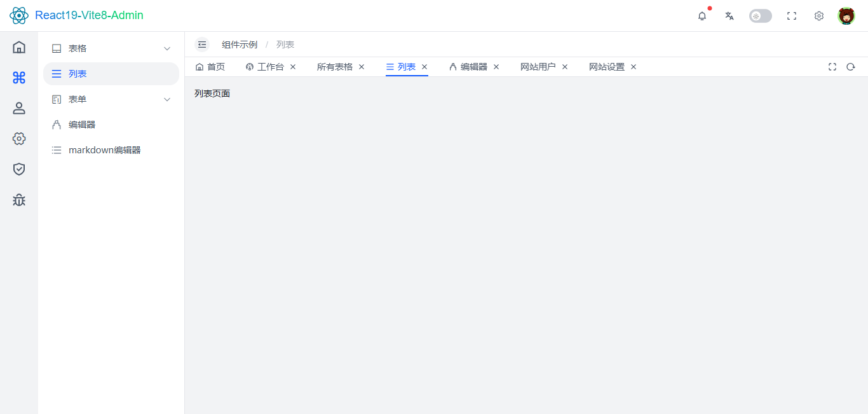This screenshot has width=868, height=414.
Task: Select the command-symbol components icon
Action: (19, 78)
